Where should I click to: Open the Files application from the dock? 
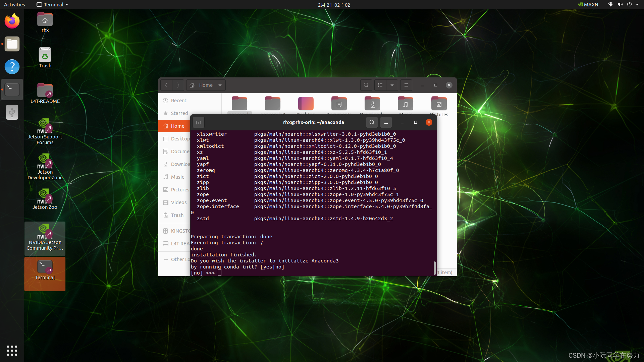[12, 44]
